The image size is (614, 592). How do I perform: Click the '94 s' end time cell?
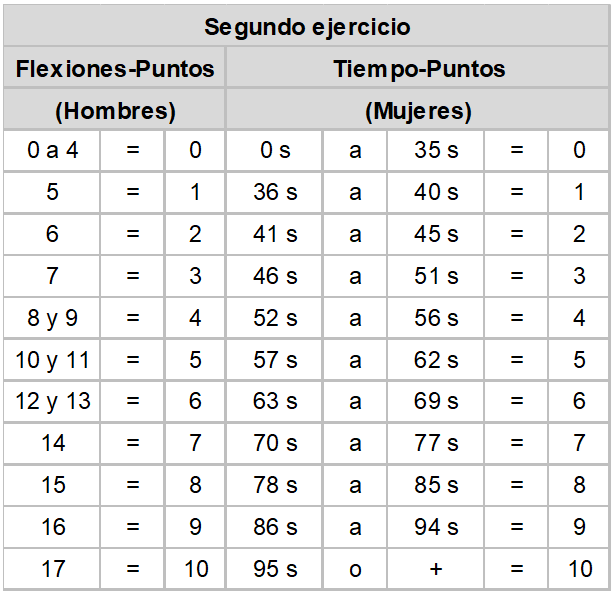[435, 527]
